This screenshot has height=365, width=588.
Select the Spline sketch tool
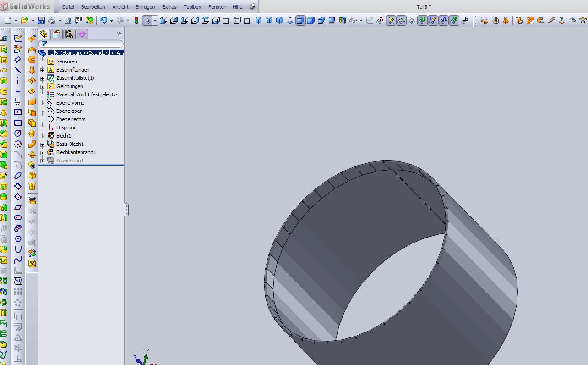(18, 260)
